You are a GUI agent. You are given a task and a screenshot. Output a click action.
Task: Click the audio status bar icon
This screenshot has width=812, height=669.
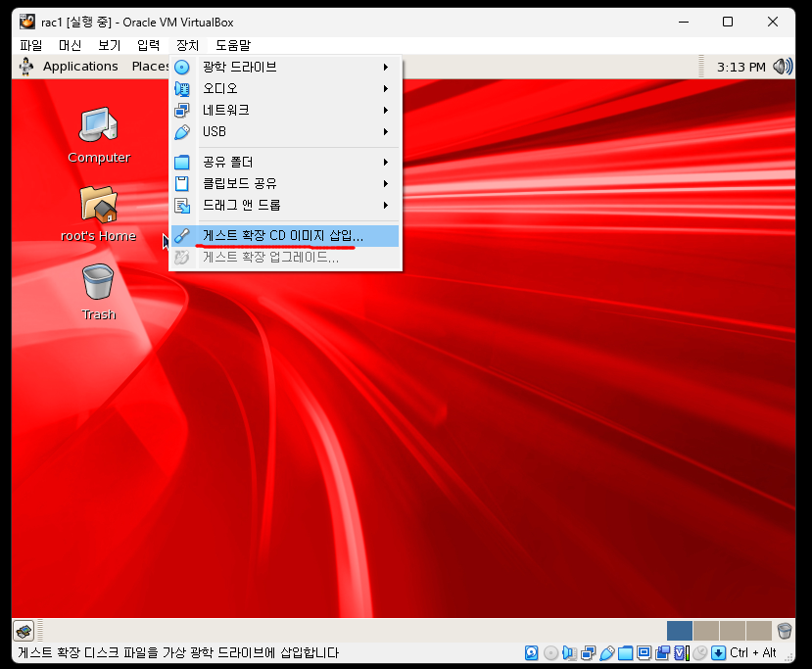click(x=569, y=653)
